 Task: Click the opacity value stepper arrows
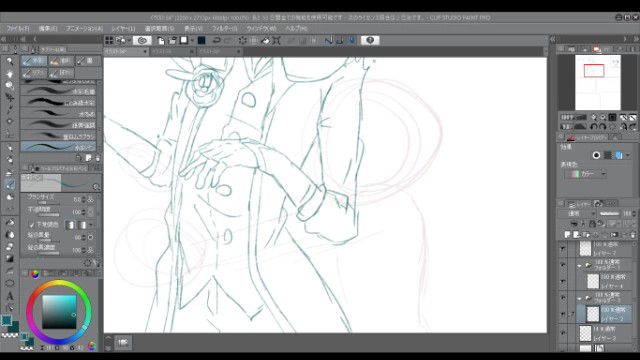(84, 212)
